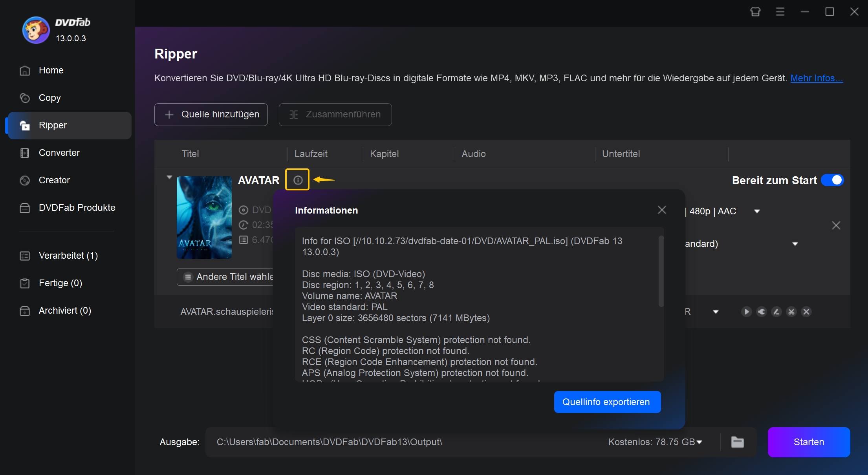Click the Creator disc icon

tap(25, 181)
